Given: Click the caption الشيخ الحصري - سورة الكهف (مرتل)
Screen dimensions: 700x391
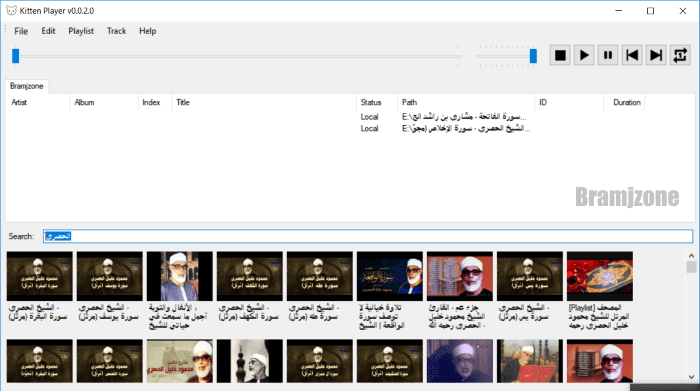Looking at the screenshot, I should pos(249,312).
